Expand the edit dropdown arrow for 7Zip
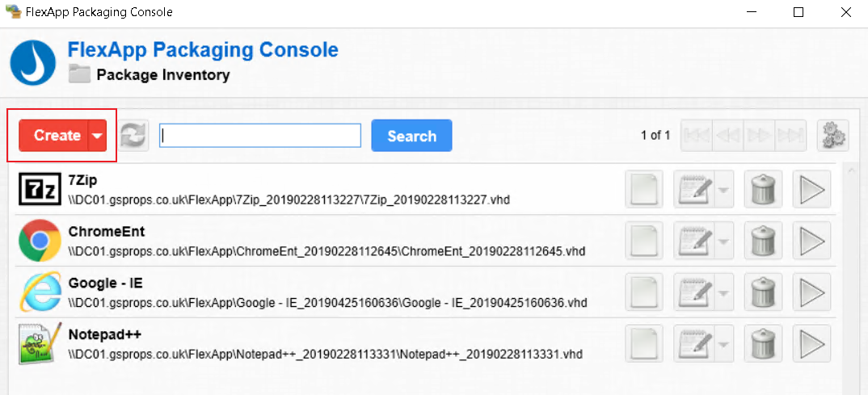 pyautogui.click(x=722, y=191)
